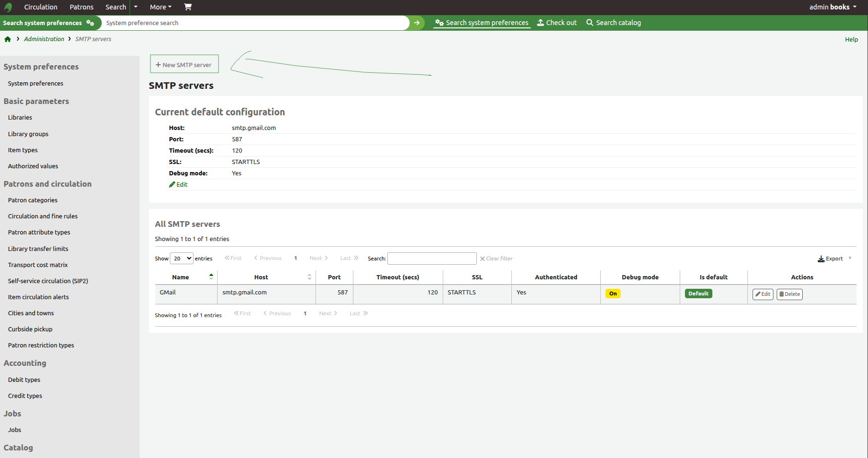This screenshot has height=458, width=868.
Task: Click the home breadcrumb icon
Action: coord(8,39)
